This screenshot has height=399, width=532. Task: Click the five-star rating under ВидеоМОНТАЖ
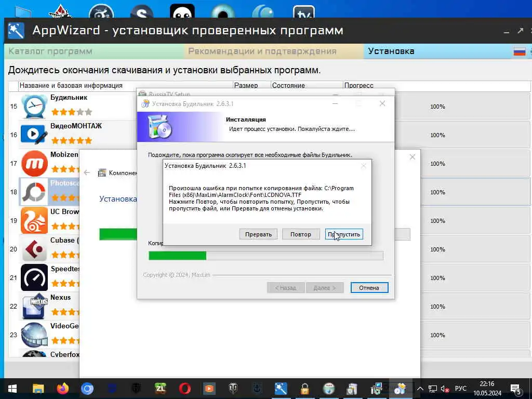(x=72, y=140)
